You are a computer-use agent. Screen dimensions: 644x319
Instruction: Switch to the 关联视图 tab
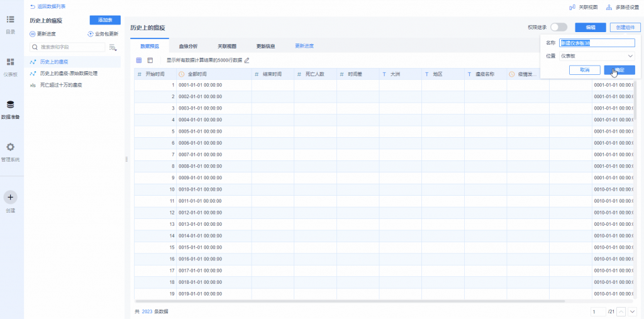tap(226, 46)
